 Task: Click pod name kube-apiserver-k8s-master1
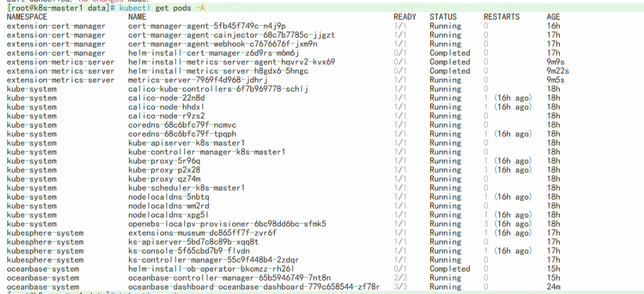coord(187,143)
